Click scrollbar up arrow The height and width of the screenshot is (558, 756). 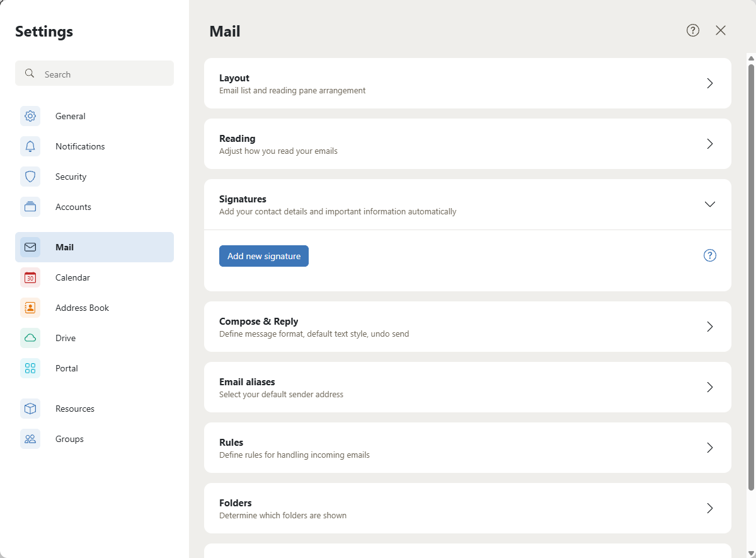[750, 58]
